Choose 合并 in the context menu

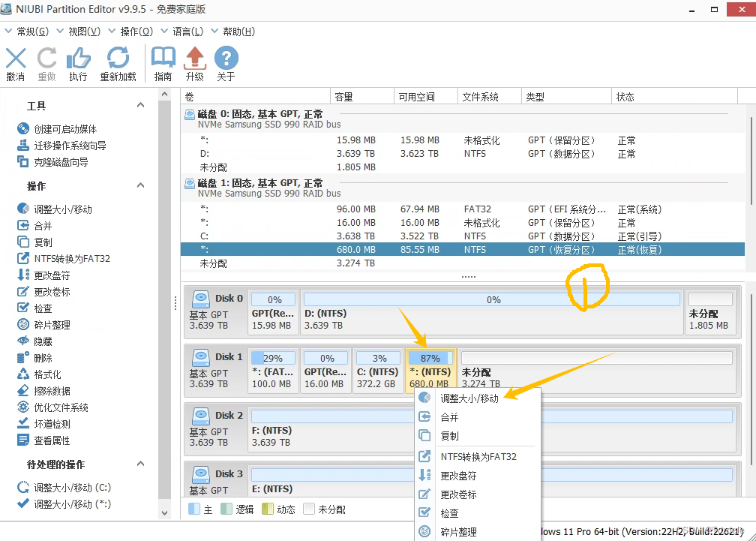coord(477,417)
